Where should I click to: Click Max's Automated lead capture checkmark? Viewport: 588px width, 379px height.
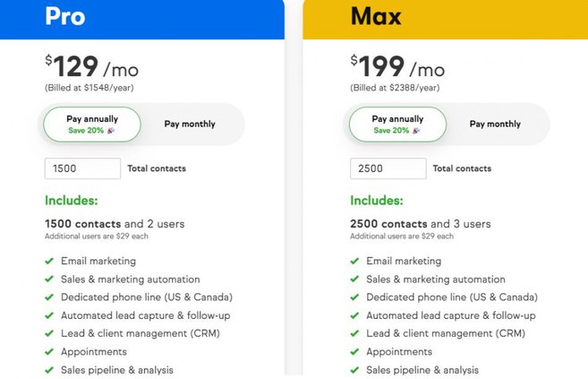[354, 315]
